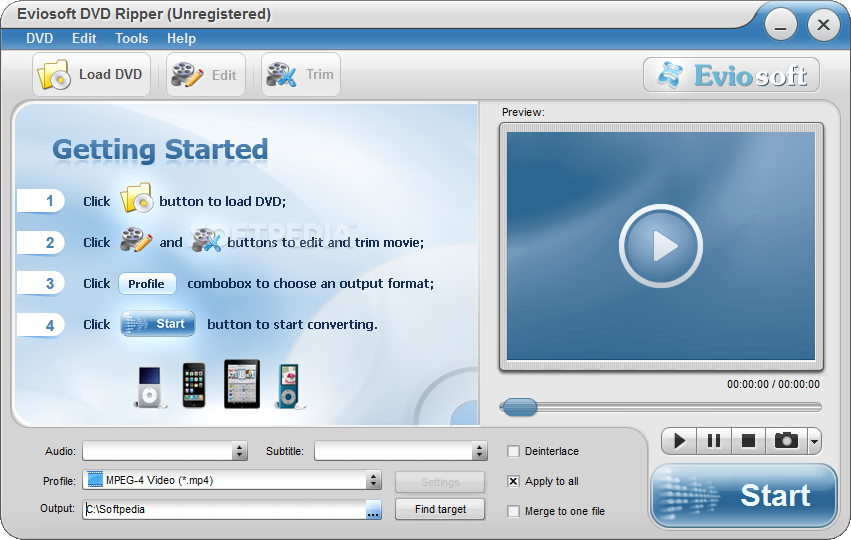Open the Edit menu
This screenshot has height=540, width=851.
pyautogui.click(x=84, y=39)
